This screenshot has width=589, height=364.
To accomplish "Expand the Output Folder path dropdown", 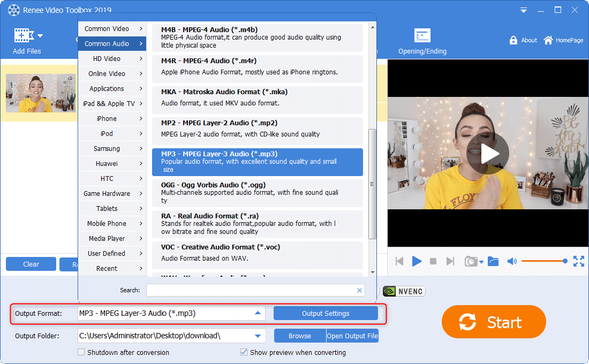I will (x=258, y=336).
